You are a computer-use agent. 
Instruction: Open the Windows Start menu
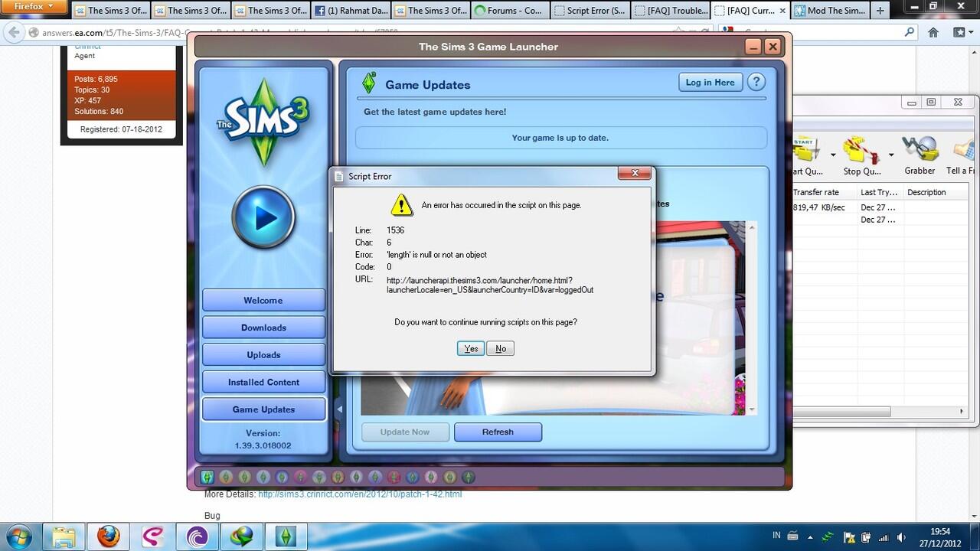click(18, 536)
